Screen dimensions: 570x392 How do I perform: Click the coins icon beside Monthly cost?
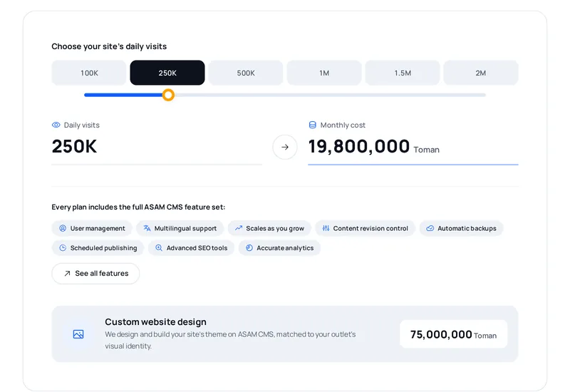[x=312, y=125]
